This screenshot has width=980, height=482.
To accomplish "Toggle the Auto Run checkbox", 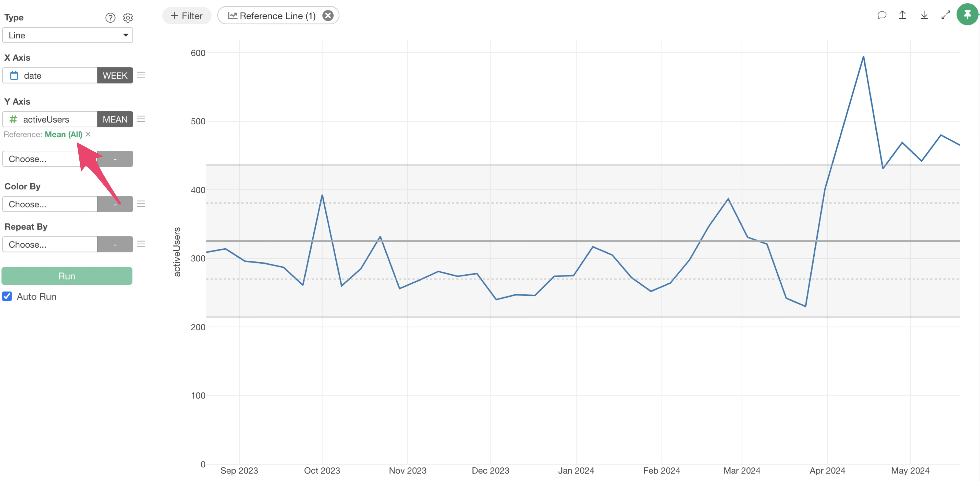I will (x=7, y=296).
